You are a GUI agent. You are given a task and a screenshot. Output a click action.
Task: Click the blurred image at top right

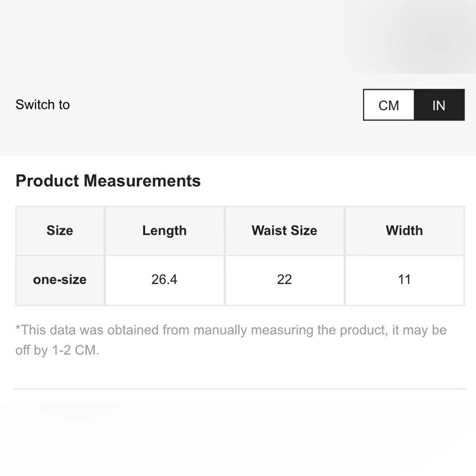(410, 37)
